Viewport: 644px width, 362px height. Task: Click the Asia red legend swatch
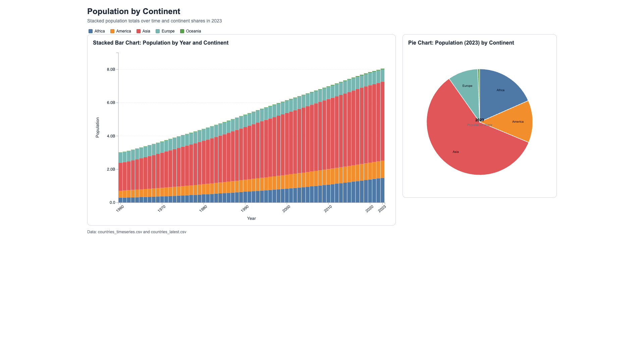139,31
